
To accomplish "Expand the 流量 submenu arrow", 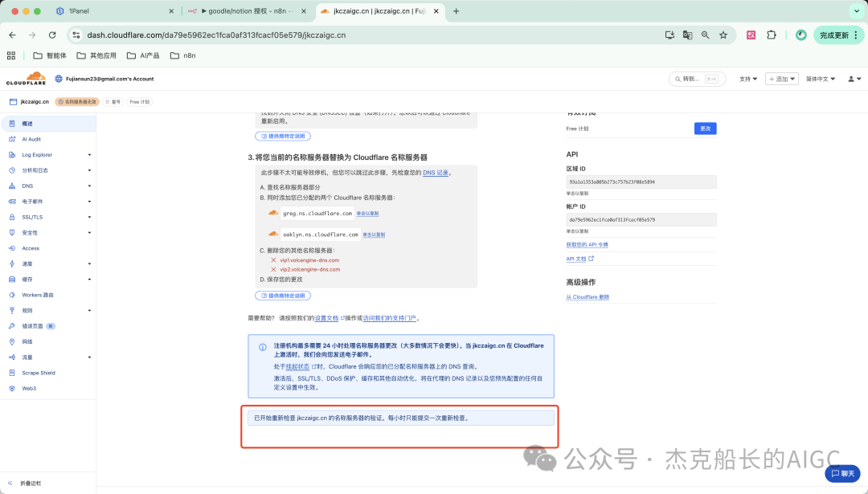I will [89, 357].
